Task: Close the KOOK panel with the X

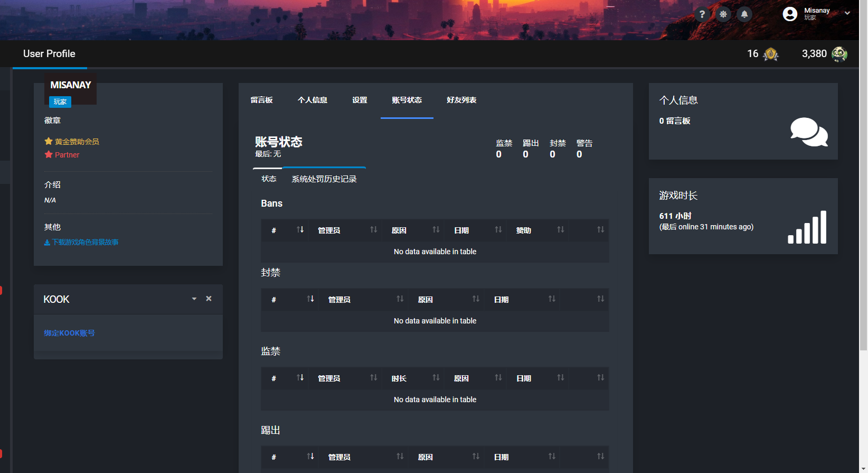Action: coord(209,299)
